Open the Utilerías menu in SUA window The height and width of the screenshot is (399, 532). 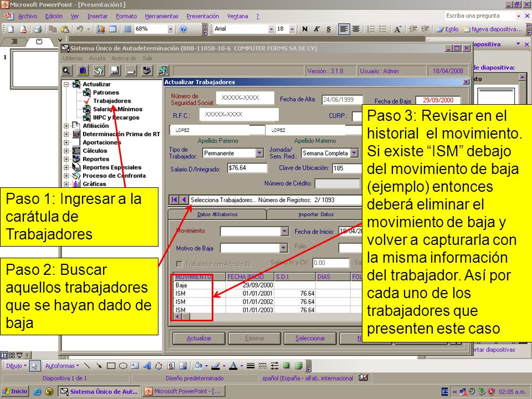[x=73, y=58]
